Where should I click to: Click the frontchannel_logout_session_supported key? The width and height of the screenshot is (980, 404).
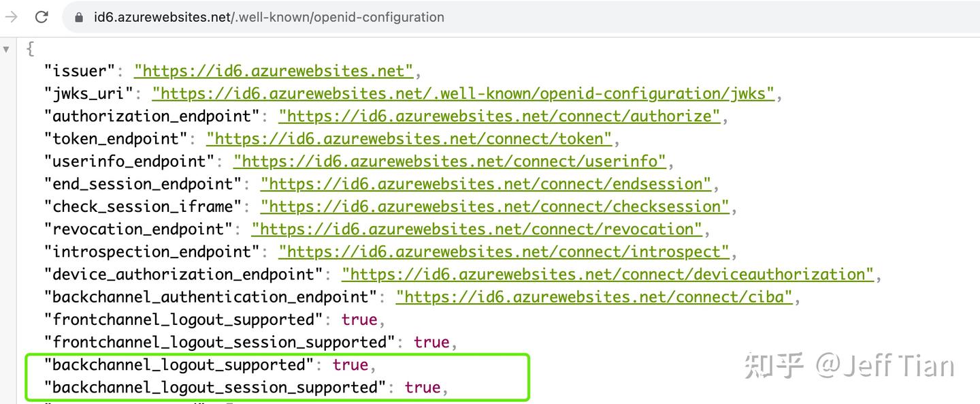coord(219,342)
